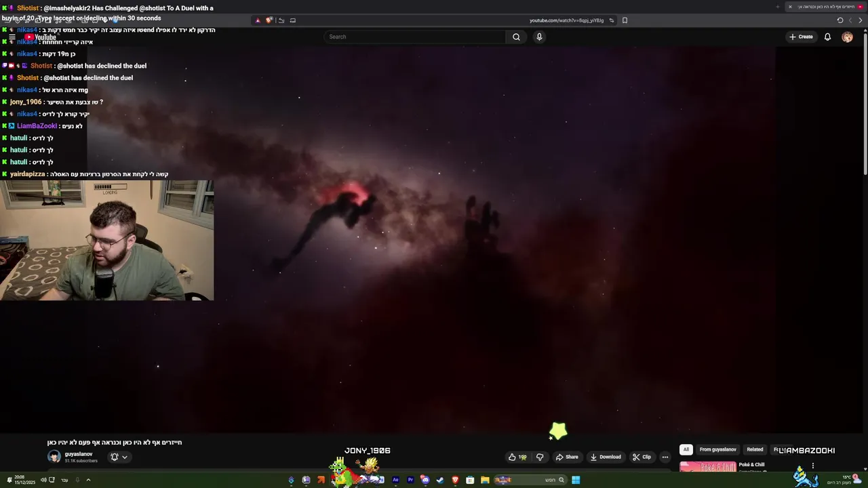
Task: Open the Poké & Chill video thumbnail
Action: 707,466
